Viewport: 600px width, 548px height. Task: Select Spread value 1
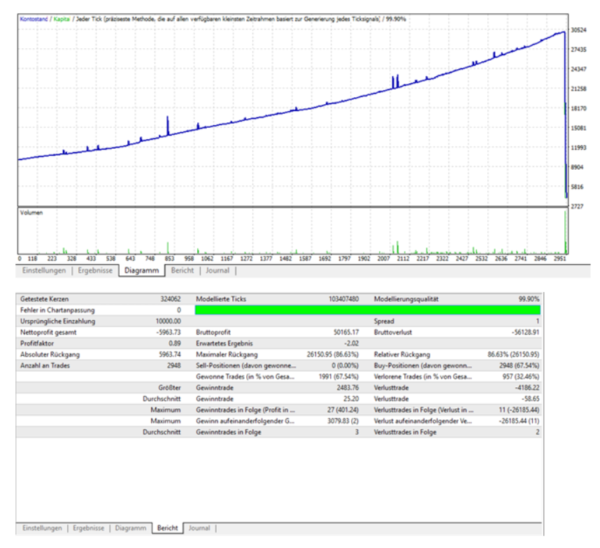click(537, 321)
